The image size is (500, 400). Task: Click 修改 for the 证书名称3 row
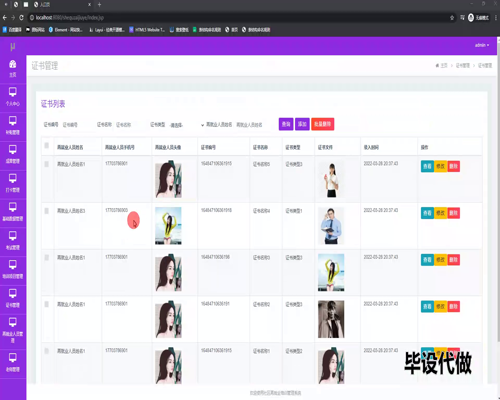coord(440,259)
